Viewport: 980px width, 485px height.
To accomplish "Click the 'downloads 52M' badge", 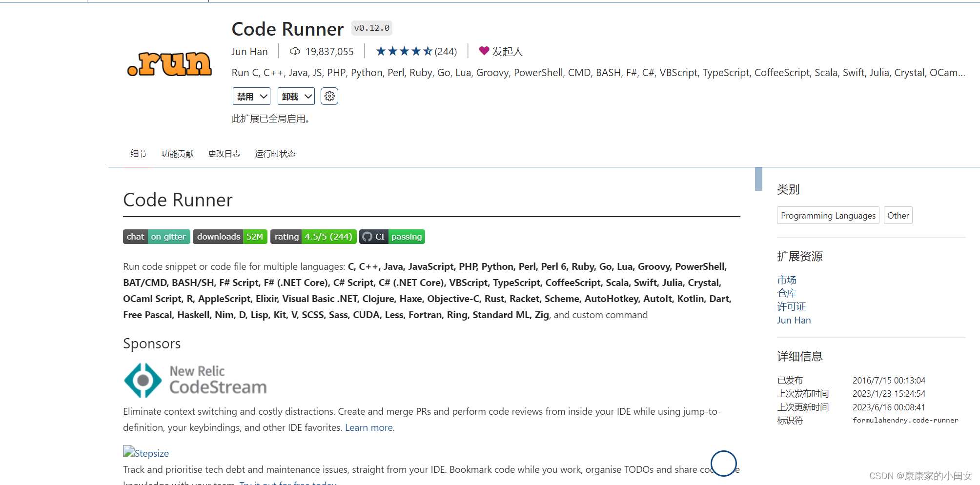I will tap(230, 237).
